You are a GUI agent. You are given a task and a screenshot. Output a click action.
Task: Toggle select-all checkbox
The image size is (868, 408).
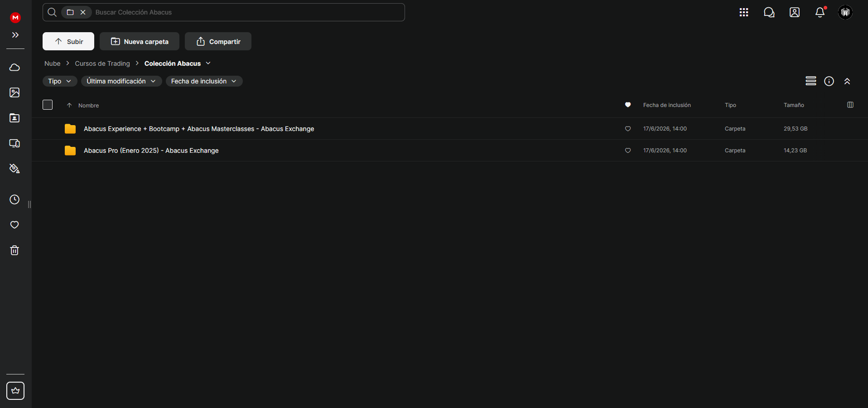coord(48,105)
